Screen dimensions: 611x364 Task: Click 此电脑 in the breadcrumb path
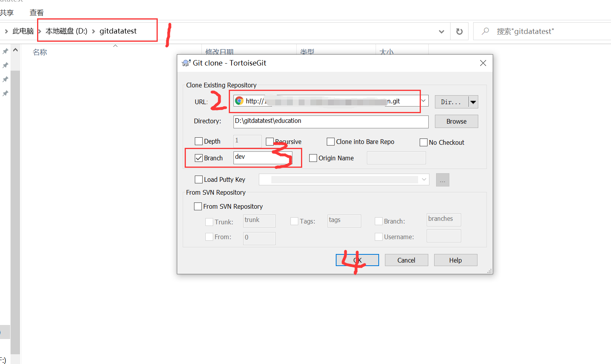pos(23,31)
